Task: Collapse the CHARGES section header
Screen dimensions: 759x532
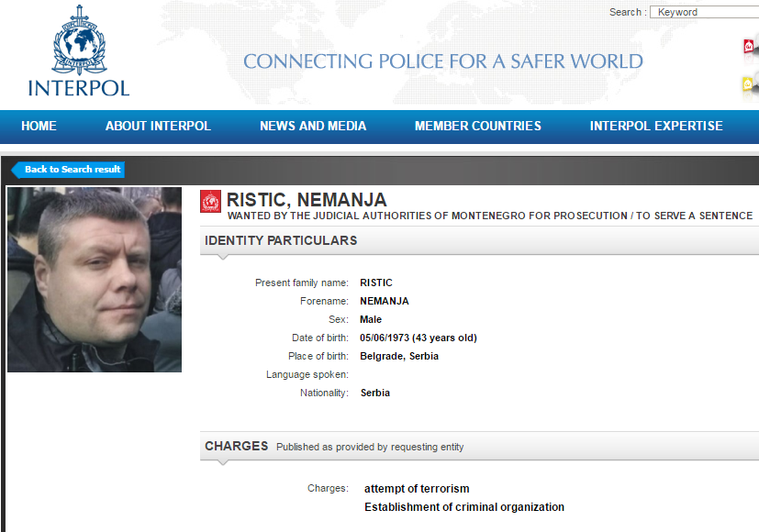Action: [x=479, y=446]
